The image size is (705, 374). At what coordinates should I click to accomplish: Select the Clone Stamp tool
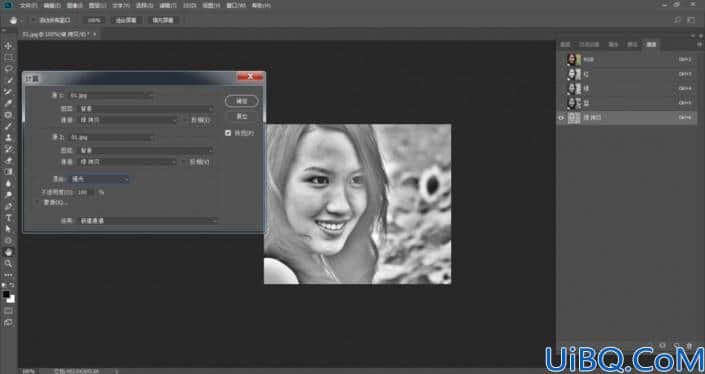pos(8,138)
